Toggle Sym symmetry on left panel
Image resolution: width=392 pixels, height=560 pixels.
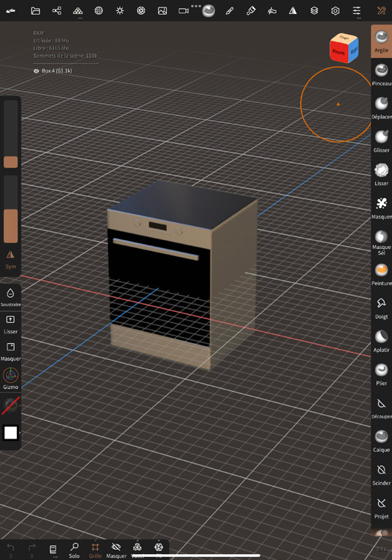(10, 260)
